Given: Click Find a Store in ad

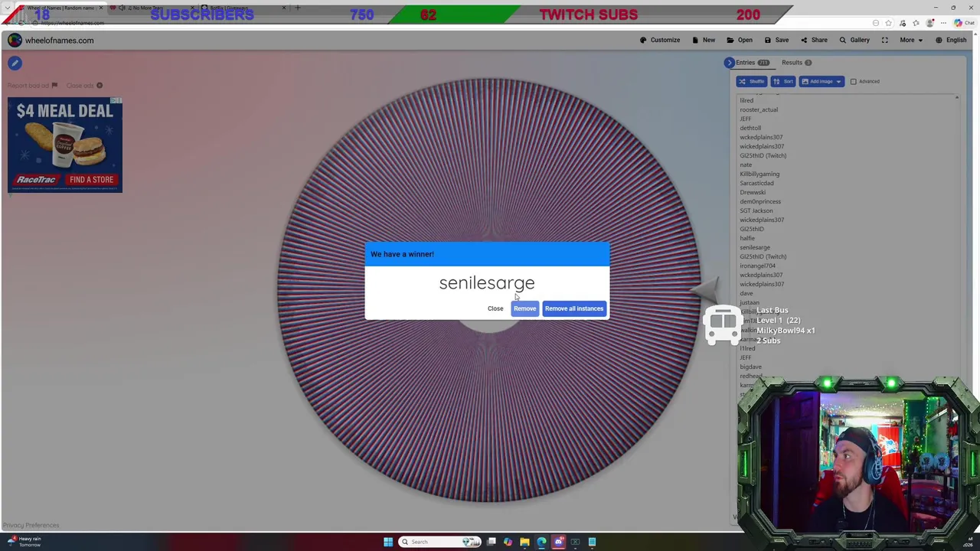Looking at the screenshot, I should [x=91, y=180].
